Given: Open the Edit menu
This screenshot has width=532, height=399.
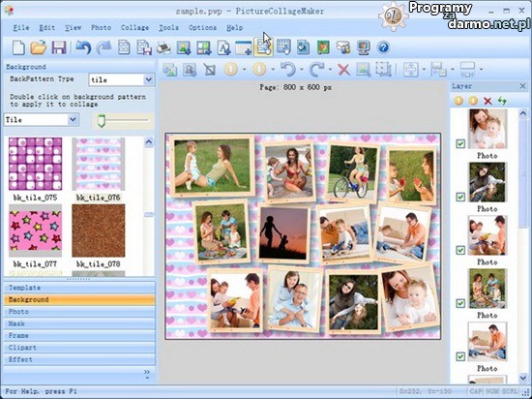Looking at the screenshot, I should tap(46, 28).
